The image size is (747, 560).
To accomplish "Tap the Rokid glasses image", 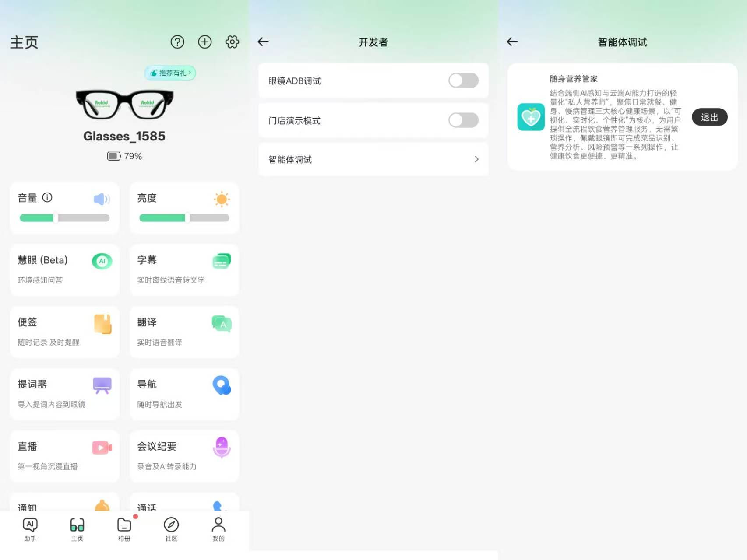I will coord(124,105).
